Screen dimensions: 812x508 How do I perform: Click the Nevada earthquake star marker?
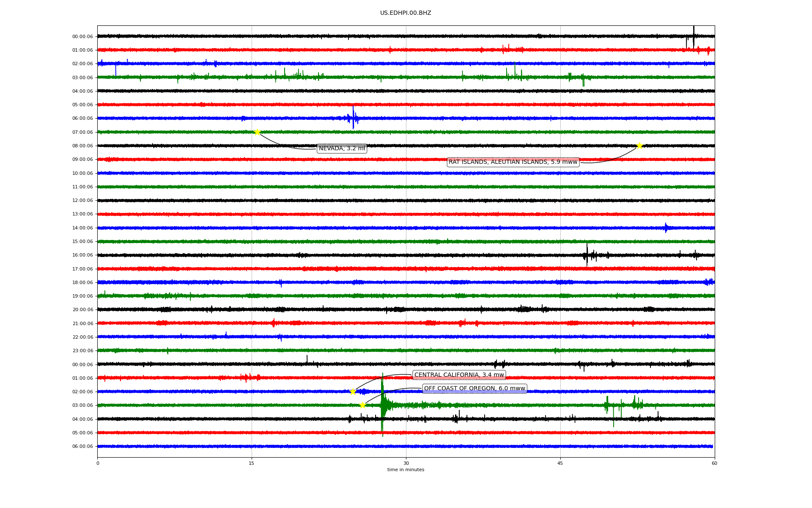[x=257, y=132]
